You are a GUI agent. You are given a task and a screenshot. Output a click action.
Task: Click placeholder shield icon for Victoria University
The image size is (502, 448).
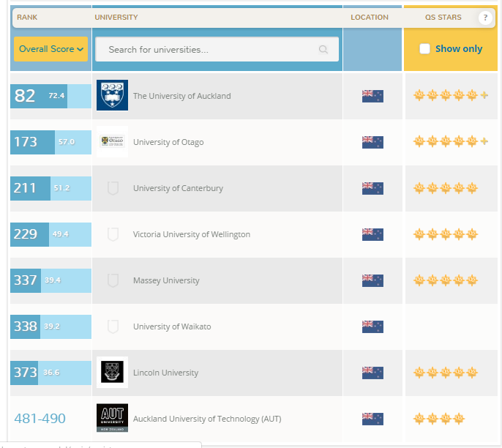113,234
